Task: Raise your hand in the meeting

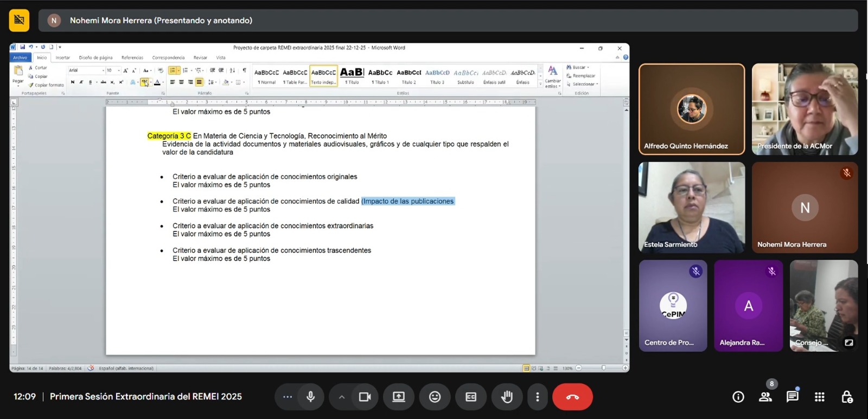Action: pyautogui.click(x=507, y=397)
